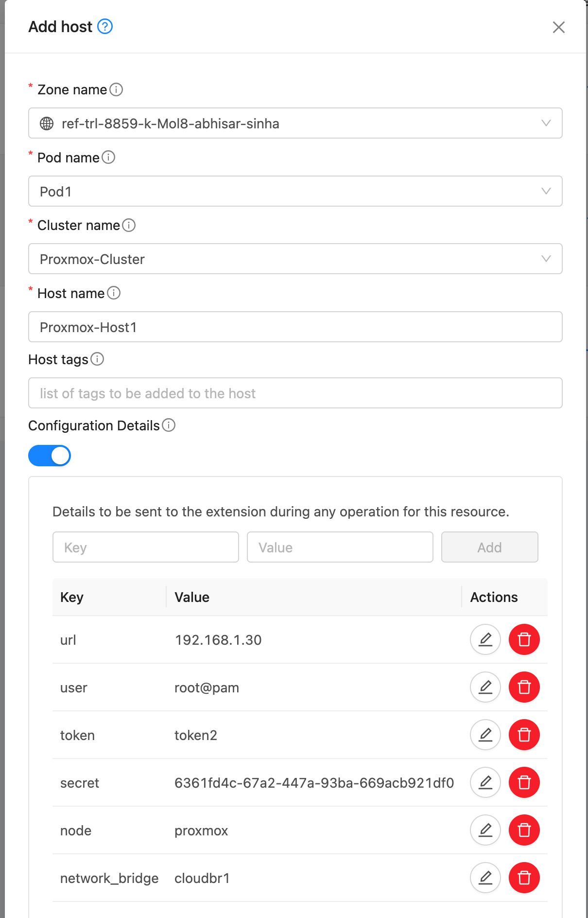Delete the network_bridge entry

click(524, 878)
